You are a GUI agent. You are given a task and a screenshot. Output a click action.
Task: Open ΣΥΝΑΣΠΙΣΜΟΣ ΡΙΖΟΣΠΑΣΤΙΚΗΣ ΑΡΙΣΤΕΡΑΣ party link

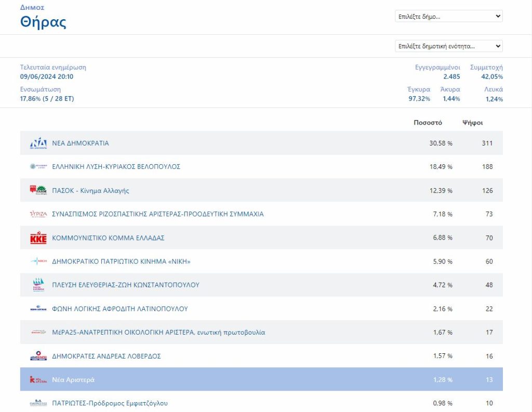158,214
